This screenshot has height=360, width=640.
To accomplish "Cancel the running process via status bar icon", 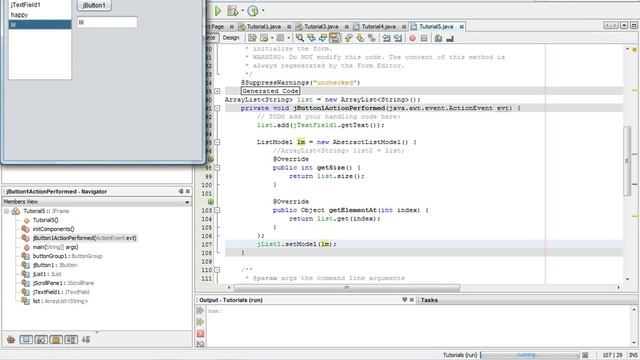I will [585, 355].
